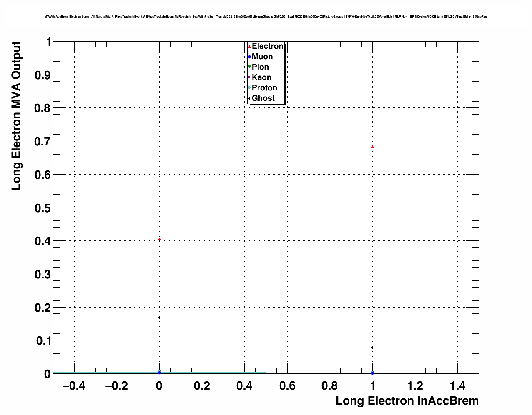The image size is (532, 415).
Task: Select the Muon legend label
Action: pos(262,57)
